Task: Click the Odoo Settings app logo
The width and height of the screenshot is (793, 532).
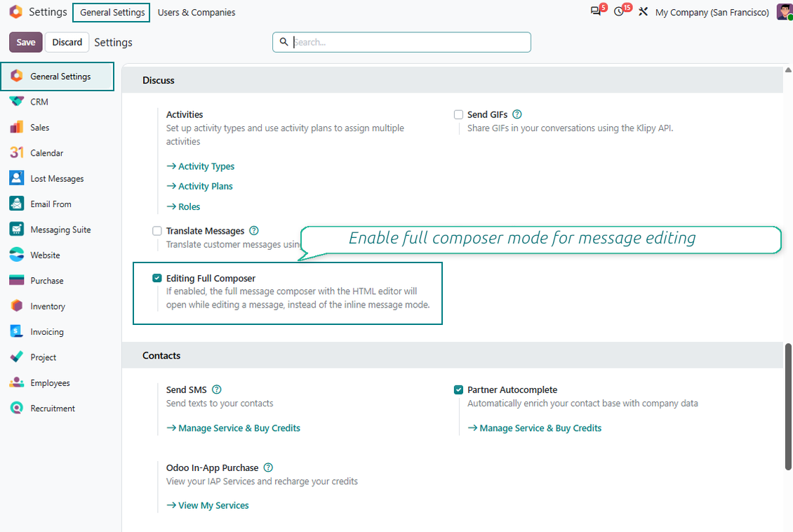Action: 15,12
